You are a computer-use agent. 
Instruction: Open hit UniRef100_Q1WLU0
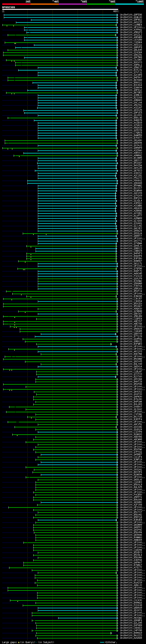click(131, 17)
